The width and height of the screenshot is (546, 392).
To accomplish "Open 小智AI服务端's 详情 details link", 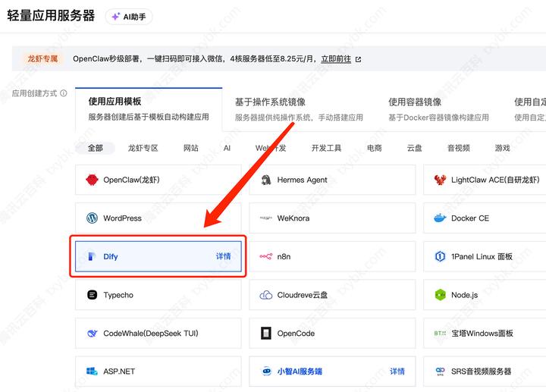I will [x=397, y=372].
